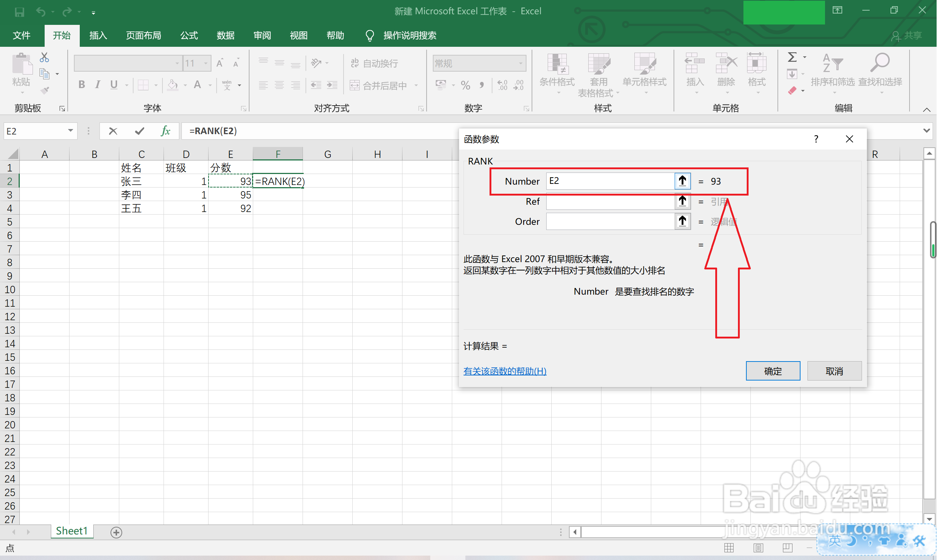Add a new sheet with plus icon
Screen dimensions: 941x560
(116, 533)
